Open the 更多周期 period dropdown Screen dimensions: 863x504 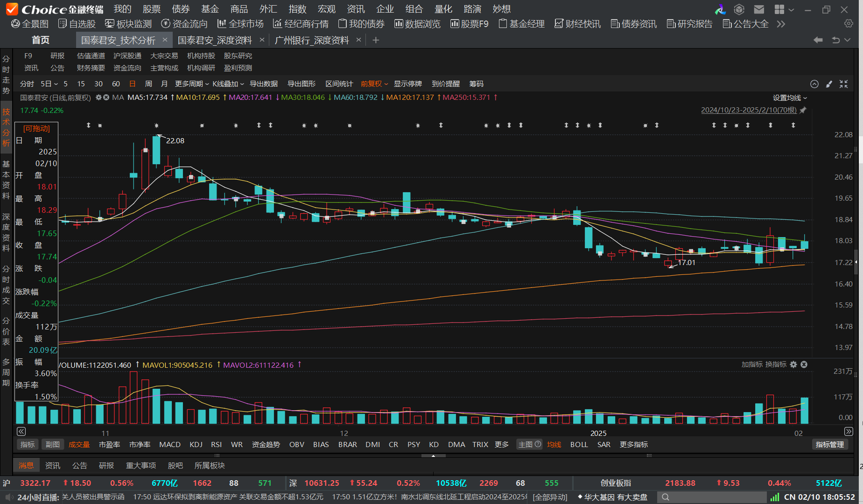191,84
